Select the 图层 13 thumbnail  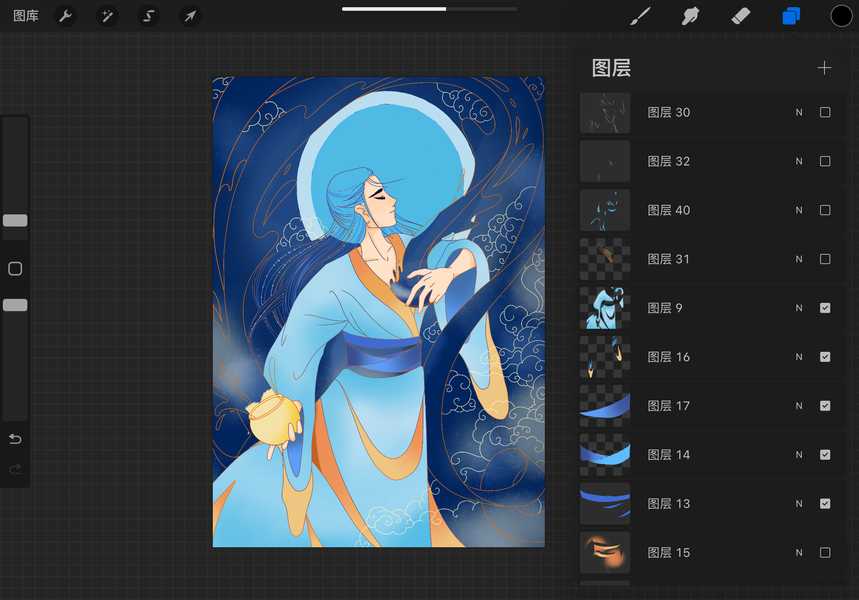coord(605,504)
